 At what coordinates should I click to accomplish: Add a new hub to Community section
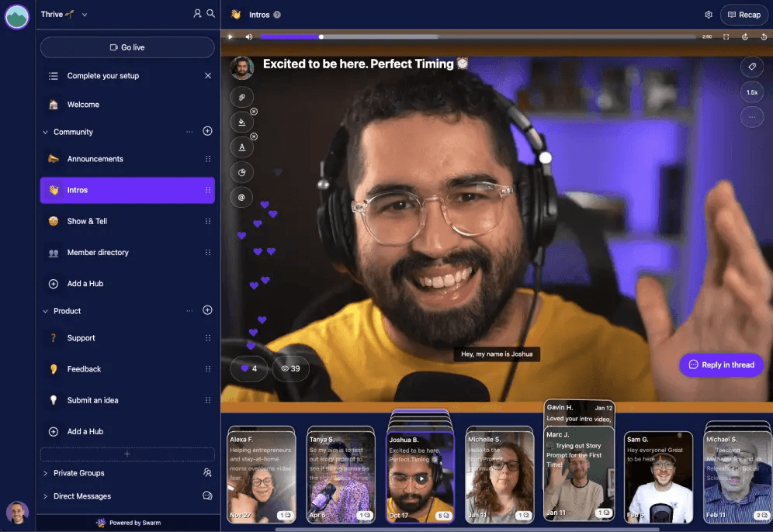click(207, 131)
